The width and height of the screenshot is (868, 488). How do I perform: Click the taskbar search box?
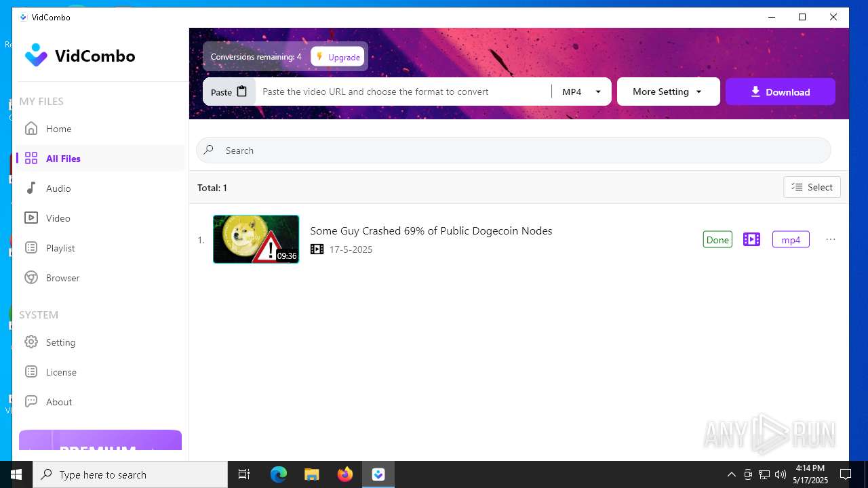[x=130, y=474]
